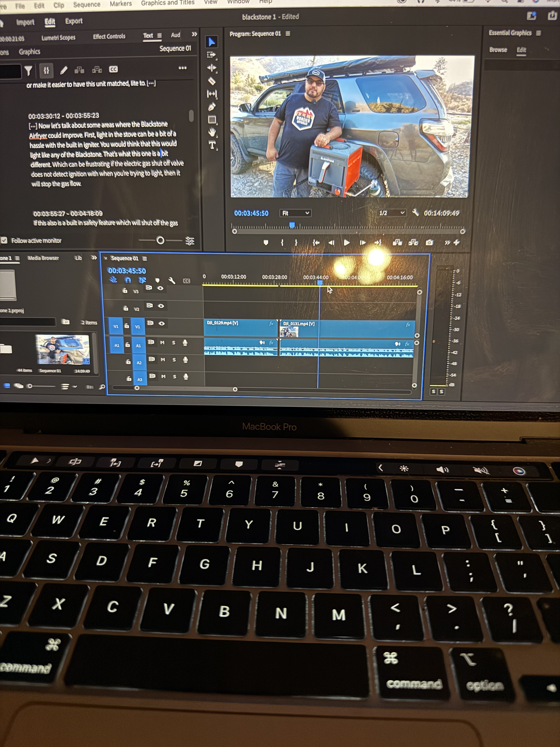Toggle Snap magnet in the timeline
The width and height of the screenshot is (560, 747).
point(128,280)
